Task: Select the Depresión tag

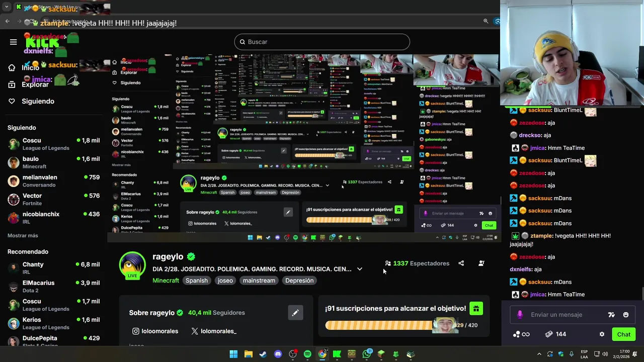Action: click(x=299, y=281)
